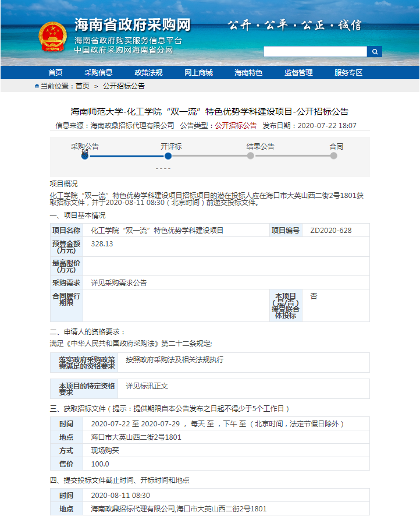This screenshot has height=516, width=420.
Task: Click budget amount 328.13
Action: pyautogui.click(x=102, y=244)
